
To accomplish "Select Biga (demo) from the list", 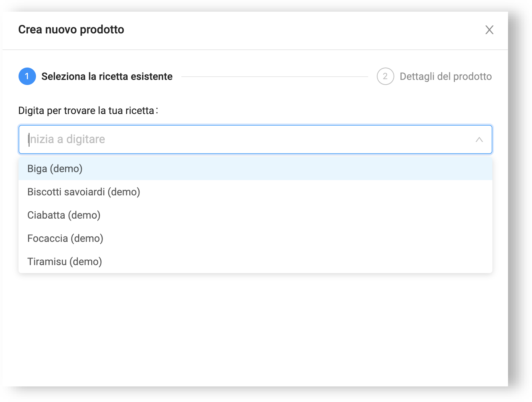I will coord(55,168).
